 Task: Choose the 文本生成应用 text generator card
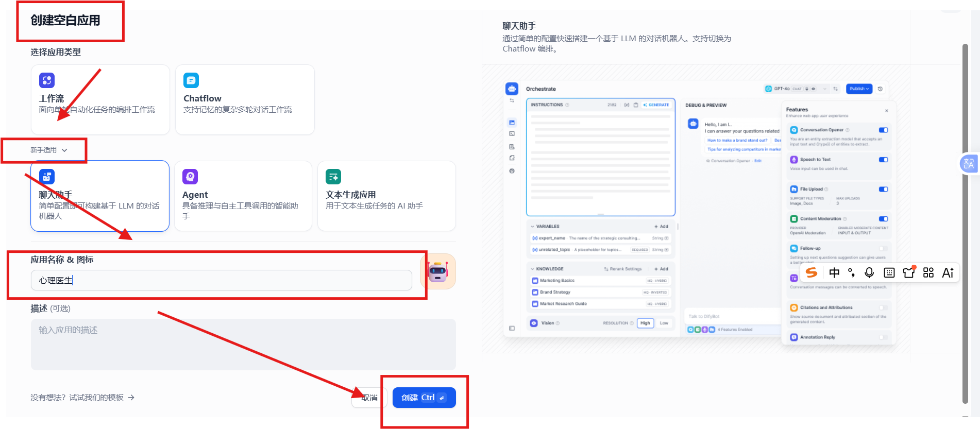386,196
